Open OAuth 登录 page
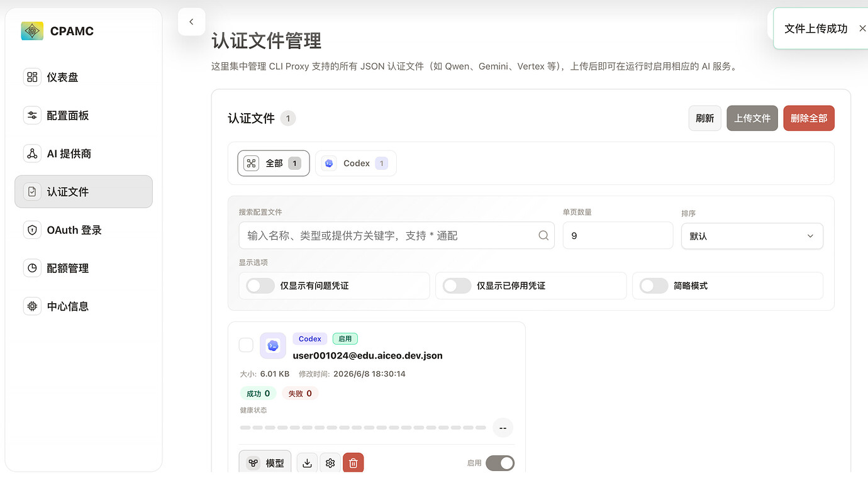 (83, 230)
